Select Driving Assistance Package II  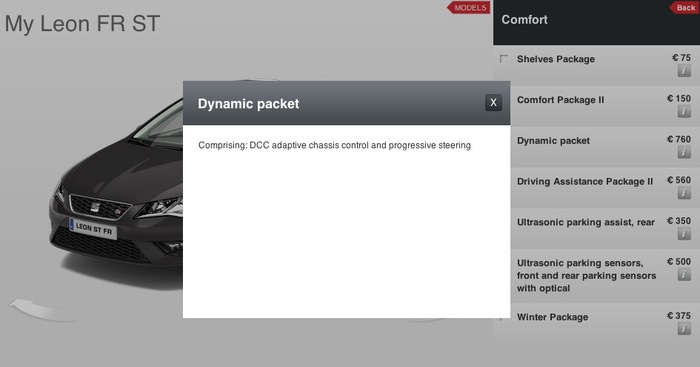(x=585, y=181)
